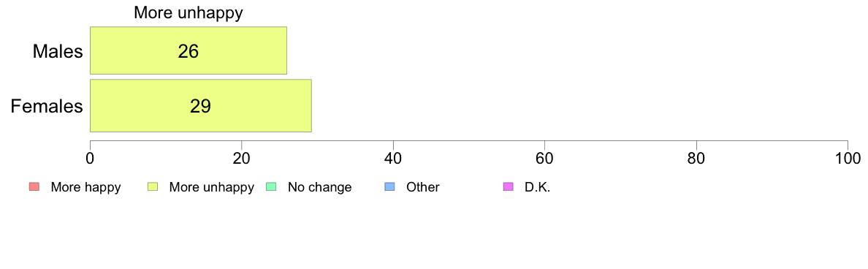
Task: Click the blue Other legend swatch
Action: point(389,187)
